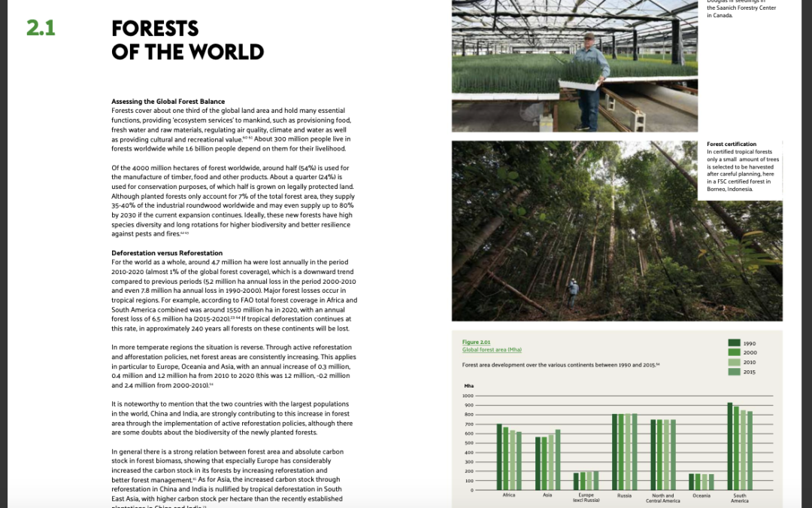Image resolution: width=812 pixels, height=508 pixels.
Task: Click the 'Russia' label below the bars
Action: (x=624, y=495)
